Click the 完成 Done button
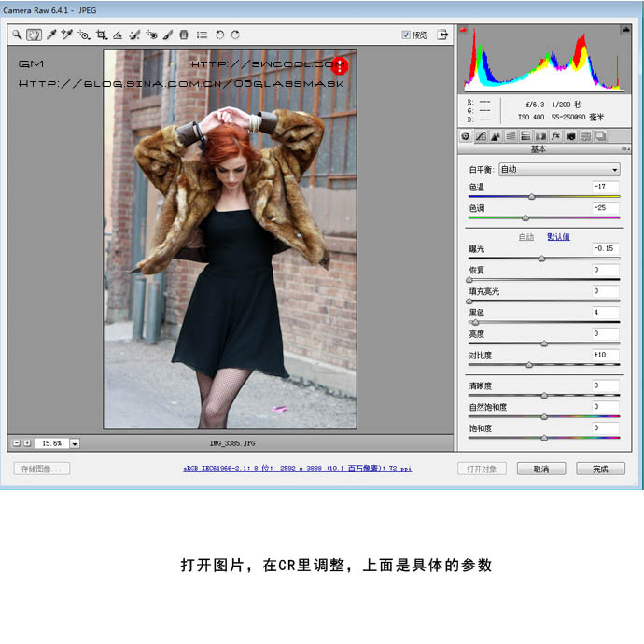The height and width of the screenshot is (644, 644). click(x=599, y=469)
